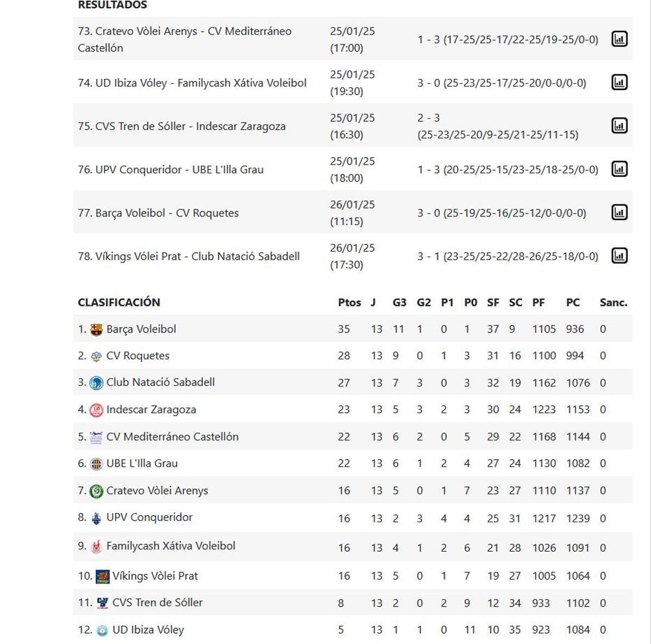Image resolution: width=652 pixels, height=644 pixels.
Task: Select match 74 result row
Action: click(192, 83)
